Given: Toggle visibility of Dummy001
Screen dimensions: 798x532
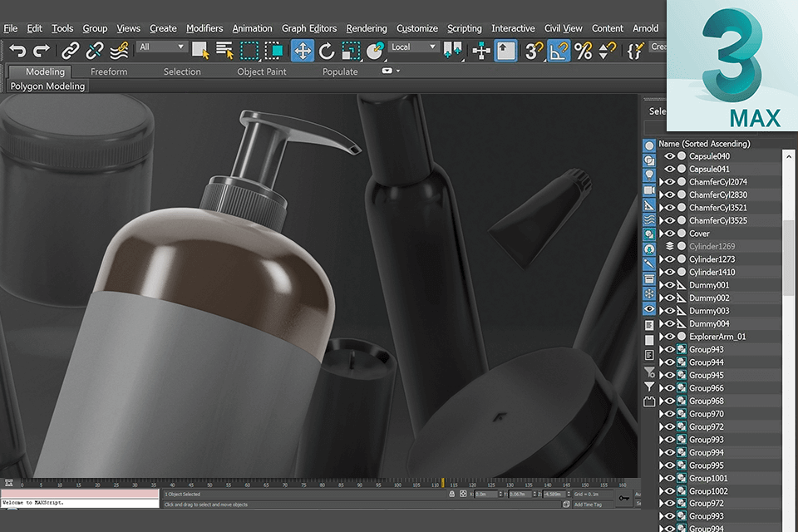Looking at the screenshot, I should click(x=669, y=285).
